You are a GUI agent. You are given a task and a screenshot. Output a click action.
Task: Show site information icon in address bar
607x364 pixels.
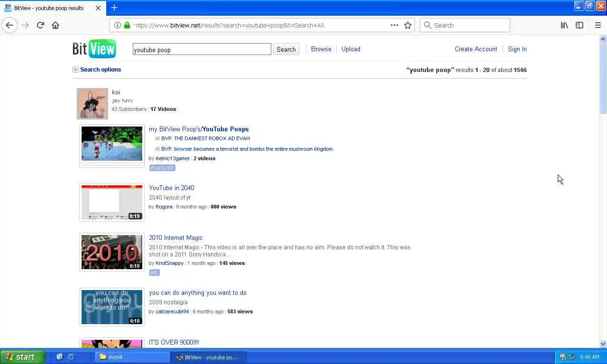click(118, 25)
